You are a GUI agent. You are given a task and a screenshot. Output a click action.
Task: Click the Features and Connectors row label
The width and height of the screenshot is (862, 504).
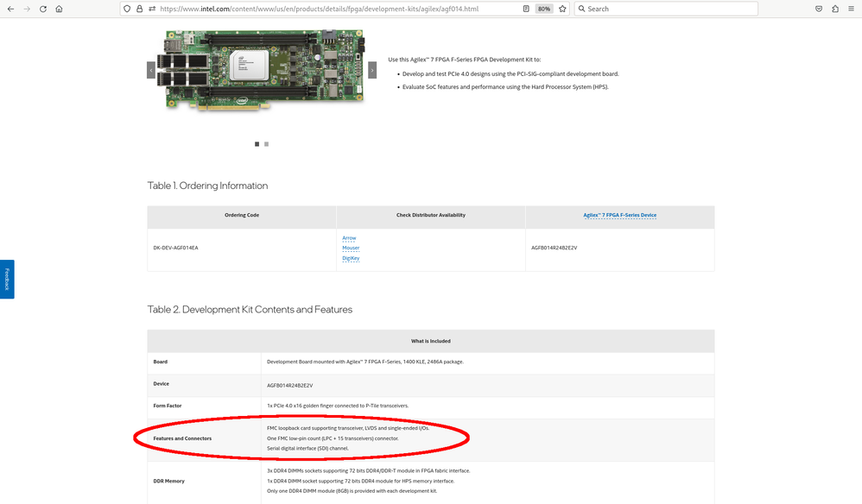pyautogui.click(x=182, y=438)
